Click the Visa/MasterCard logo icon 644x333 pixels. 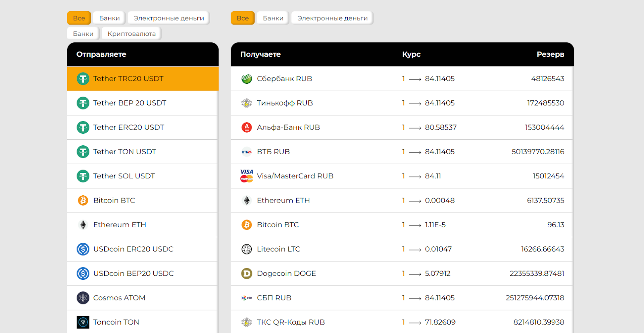[247, 176]
